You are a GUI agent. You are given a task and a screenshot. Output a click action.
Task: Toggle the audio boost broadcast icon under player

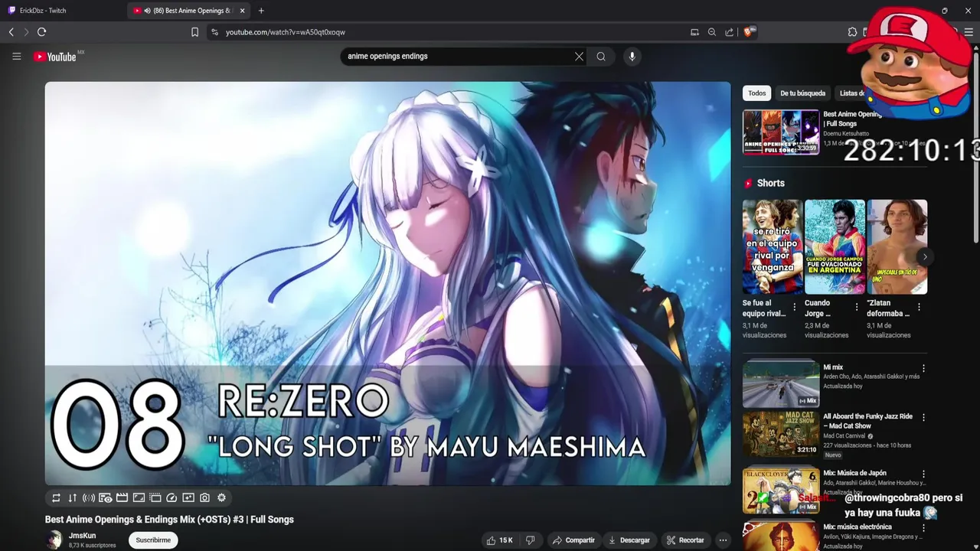coord(89,497)
